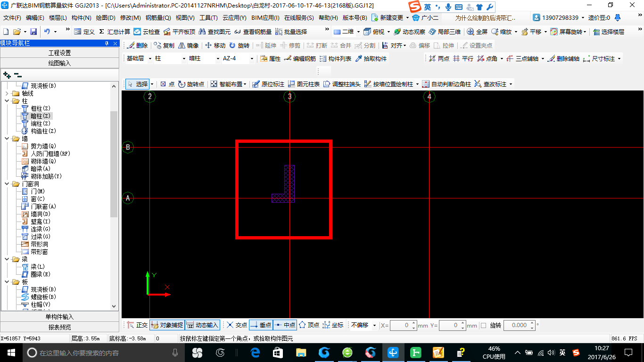The image size is (644, 362).
Task: Start 动态观察 dynamic observation
Action: click(409, 32)
